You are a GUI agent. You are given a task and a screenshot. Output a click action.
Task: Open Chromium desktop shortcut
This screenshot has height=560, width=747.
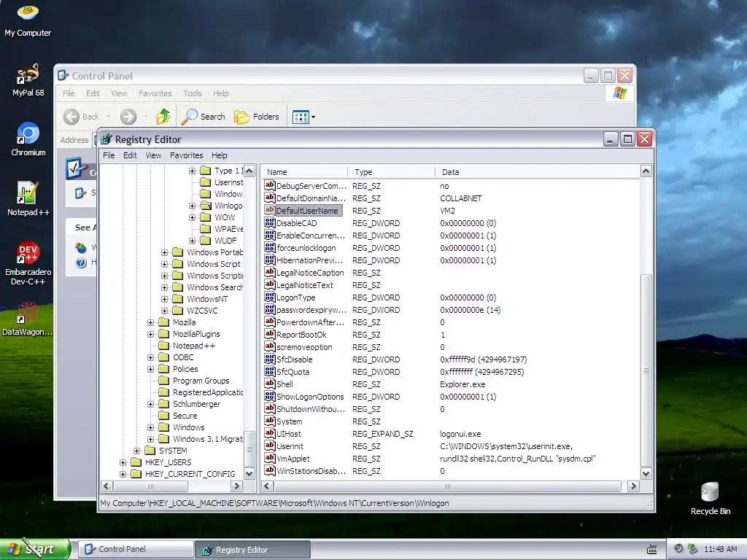coord(28,139)
